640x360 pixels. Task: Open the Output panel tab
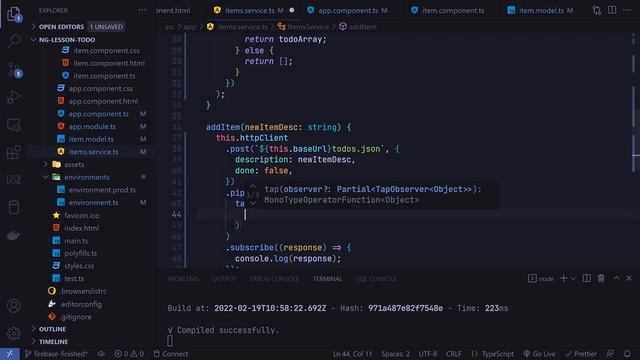pos(224,279)
